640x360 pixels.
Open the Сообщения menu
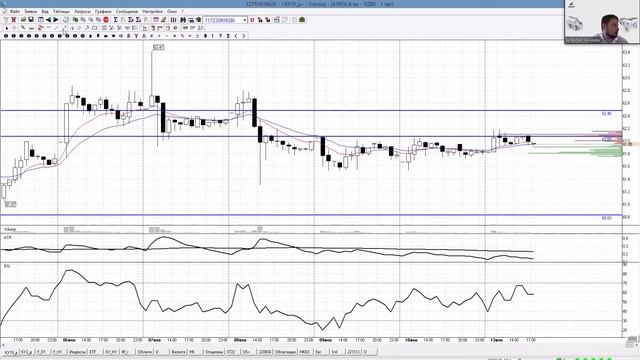pos(127,11)
